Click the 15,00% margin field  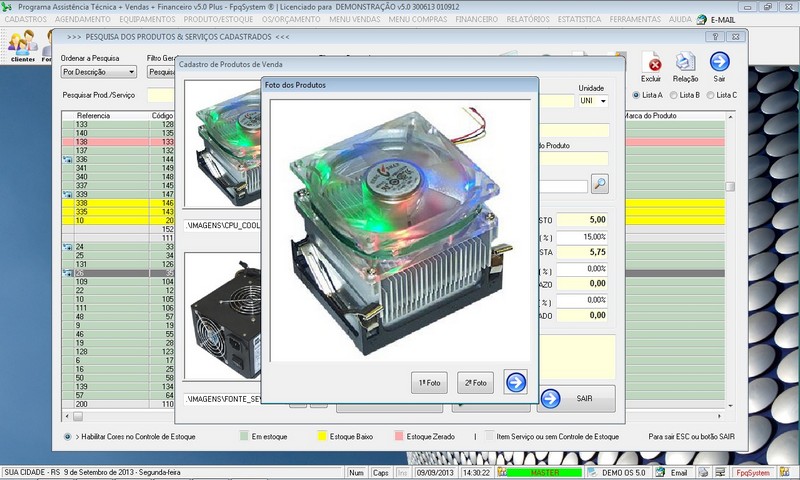click(x=582, y=237)
